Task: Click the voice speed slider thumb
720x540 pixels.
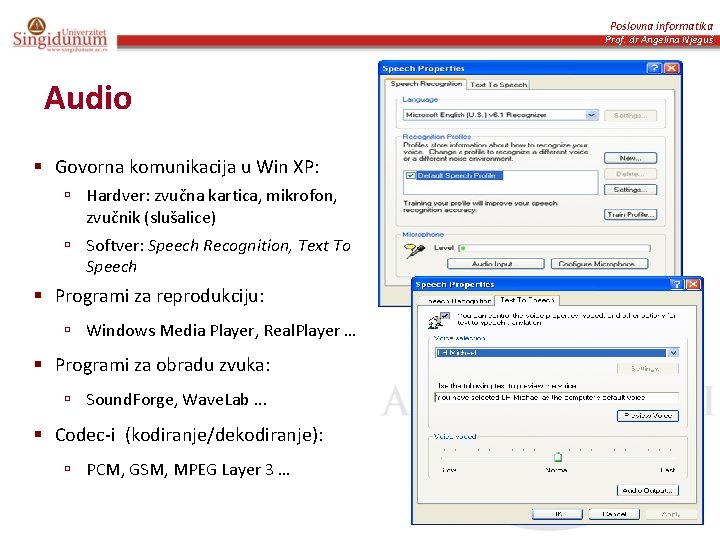Action: [557, 457]
